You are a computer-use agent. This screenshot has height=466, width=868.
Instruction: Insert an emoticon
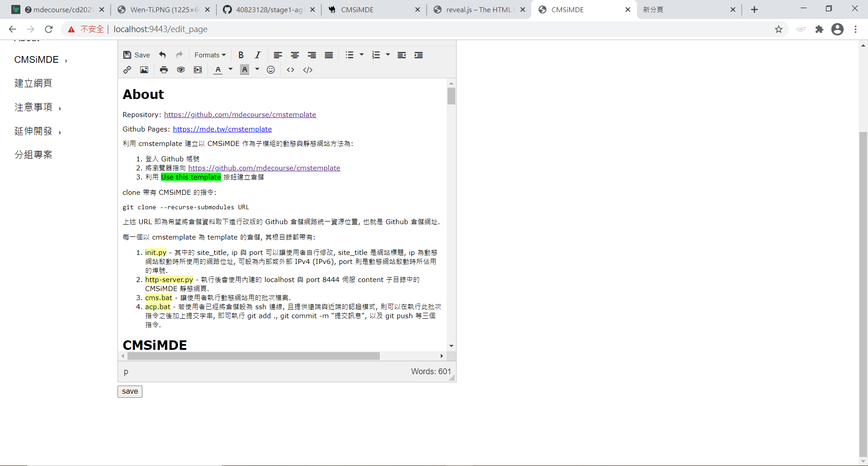click(x=271, y=70)
